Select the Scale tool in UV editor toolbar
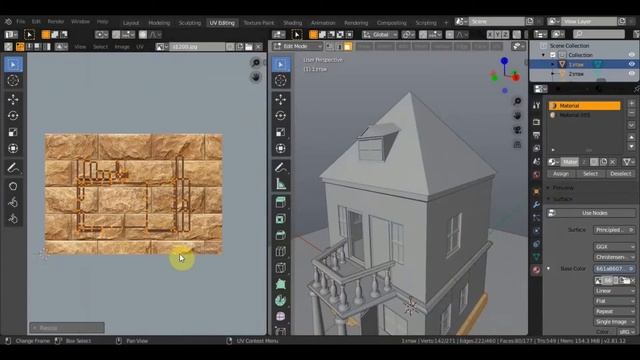 [x=13, y=132]
